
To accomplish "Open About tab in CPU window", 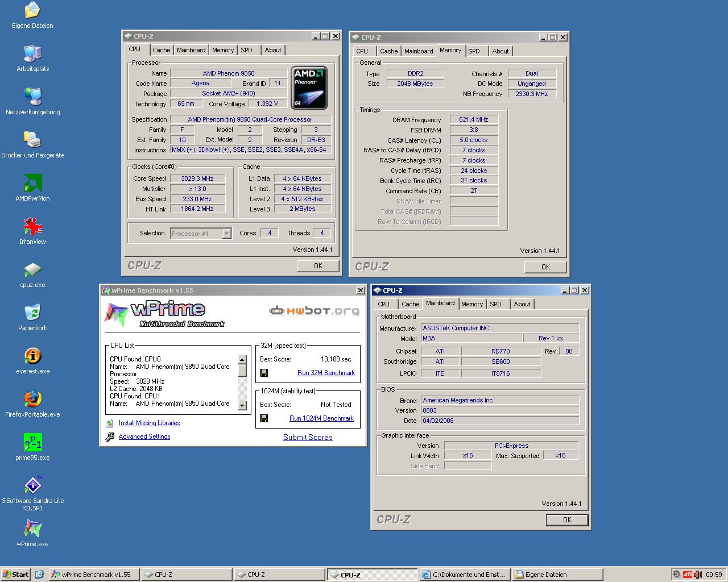I will tap(273, 50).
